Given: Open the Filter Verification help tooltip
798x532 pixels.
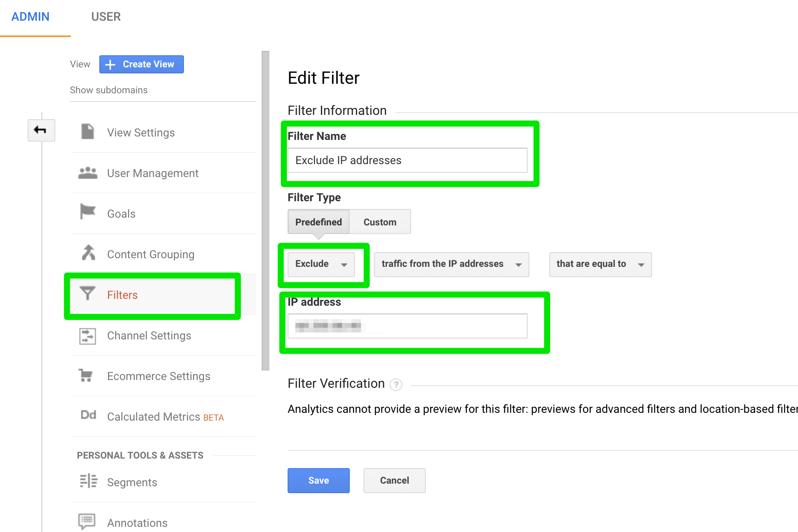Looking at the screenshot, I should (x=396, y=385).
